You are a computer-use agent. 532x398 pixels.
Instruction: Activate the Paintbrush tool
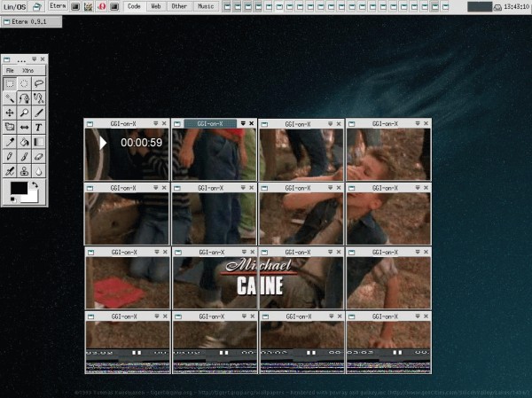click(24, 156)
